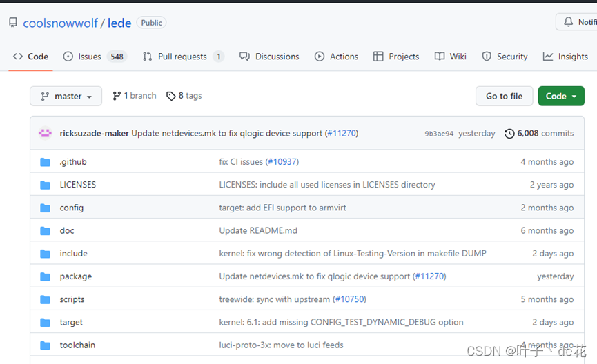Click the .github folder icon

click(x=46, y=162)
